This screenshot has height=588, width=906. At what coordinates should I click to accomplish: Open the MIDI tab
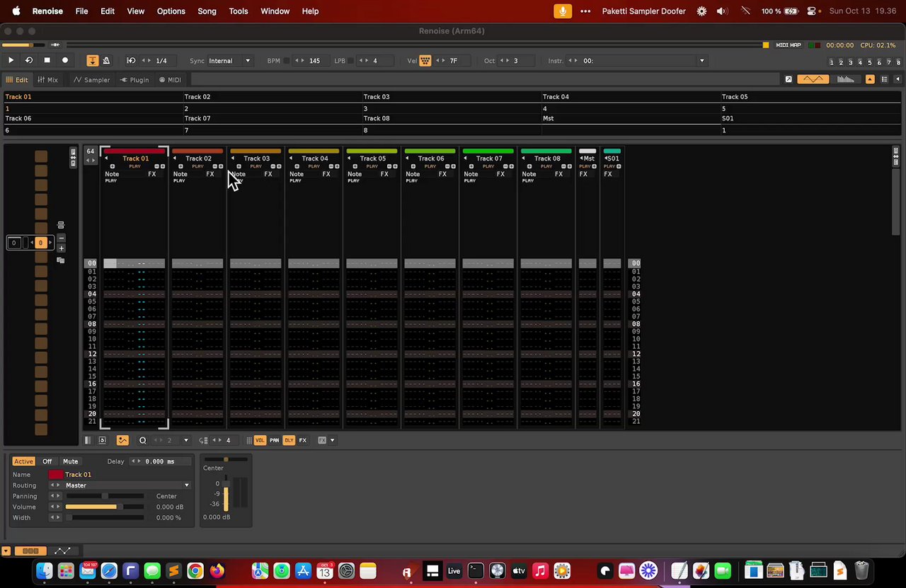[170, 80]
